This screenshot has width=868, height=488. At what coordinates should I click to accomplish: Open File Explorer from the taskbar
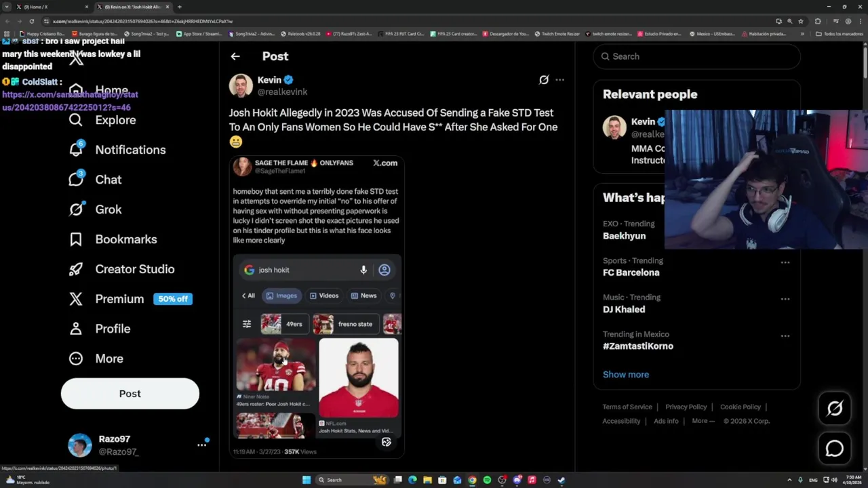[x=427, y=480]
